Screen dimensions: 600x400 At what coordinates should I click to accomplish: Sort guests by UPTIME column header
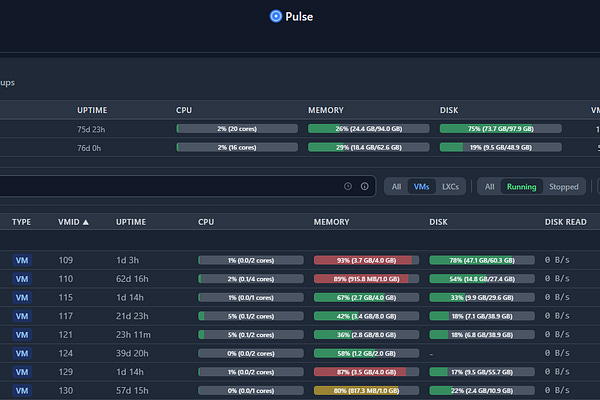coord(131,222)
